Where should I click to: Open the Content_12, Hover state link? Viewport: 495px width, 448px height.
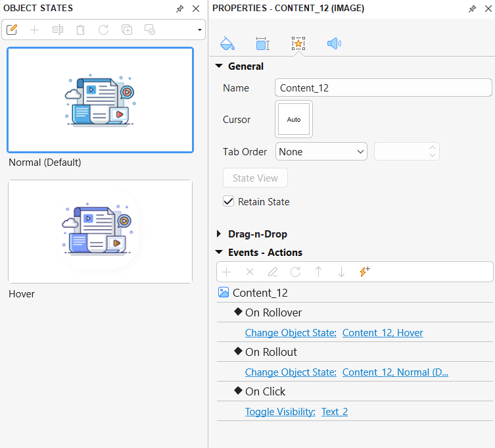383,333
